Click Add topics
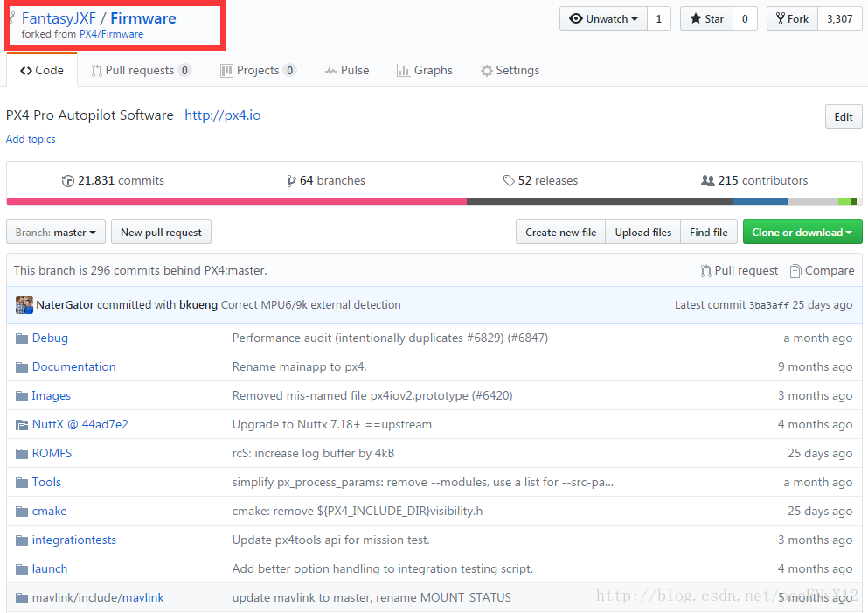The width and height of the screenshot is (868, 613). pyautogui.click(x=31, y=139)
